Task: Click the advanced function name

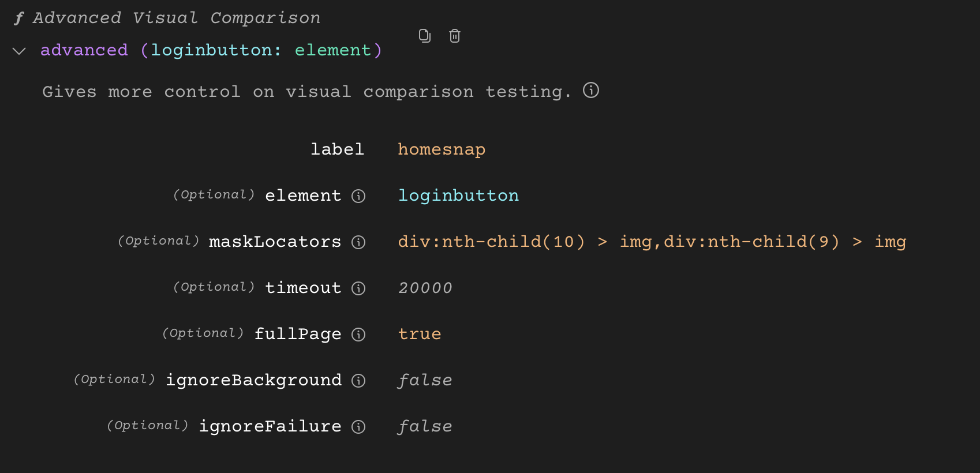Action: pos(84,50)
